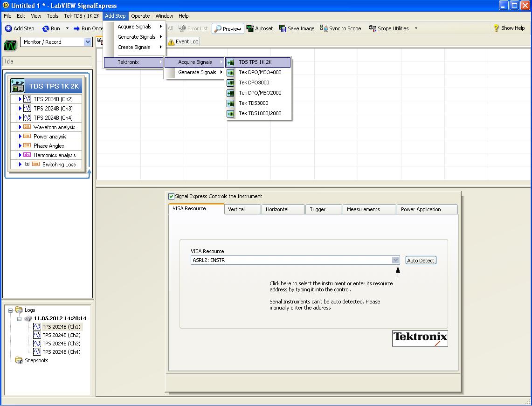Collapse the 11.05.2012 14:20:14 log node

19,318
